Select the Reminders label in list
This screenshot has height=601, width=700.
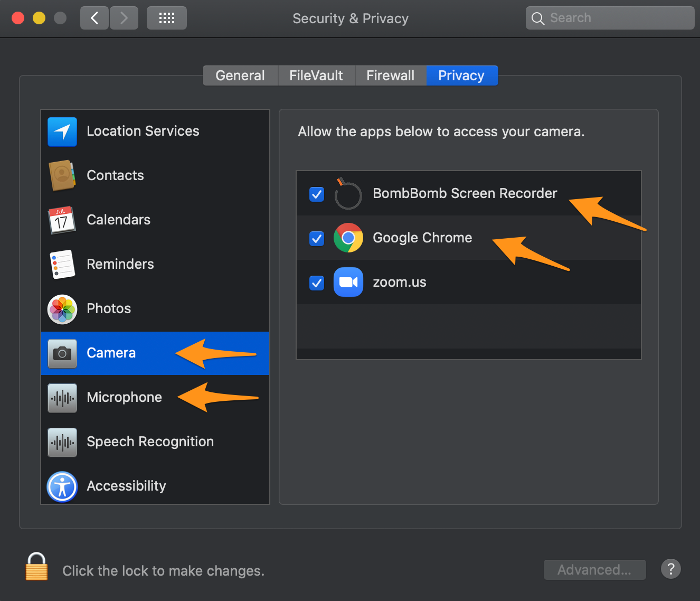[120, 264]
